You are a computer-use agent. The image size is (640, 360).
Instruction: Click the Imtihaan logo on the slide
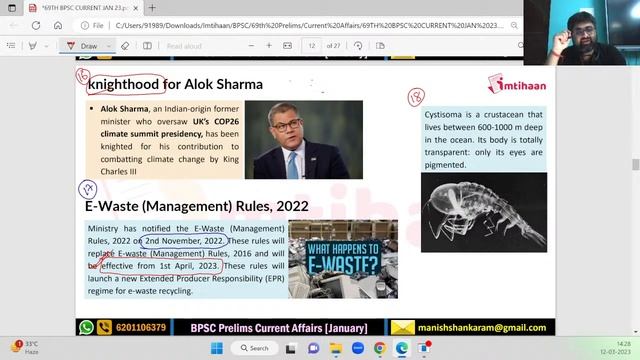click(517, 84)
